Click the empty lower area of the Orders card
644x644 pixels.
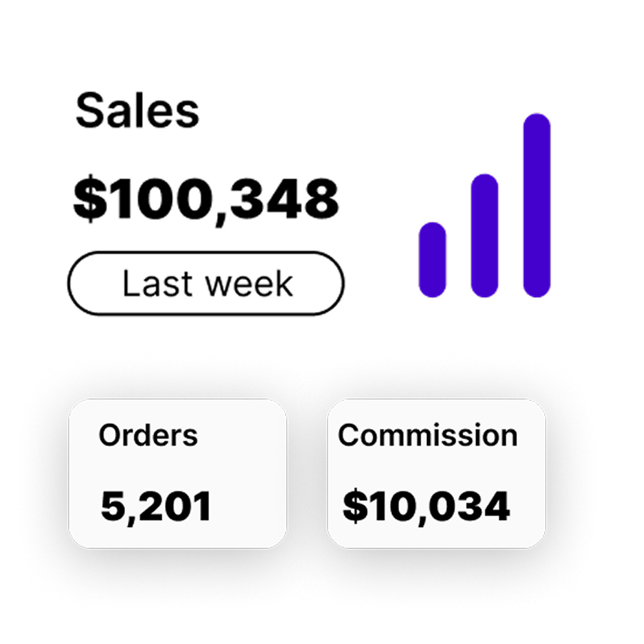coord(177,535)
